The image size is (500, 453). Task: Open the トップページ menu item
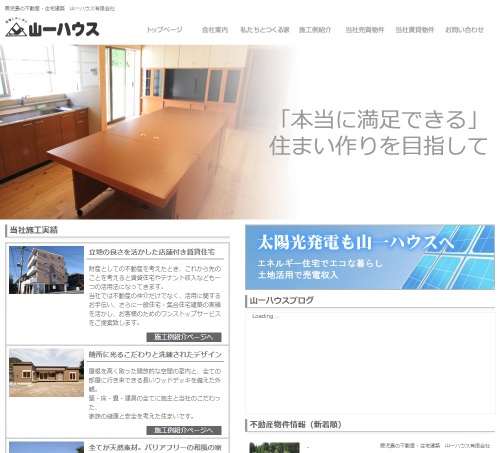point(165,30)
